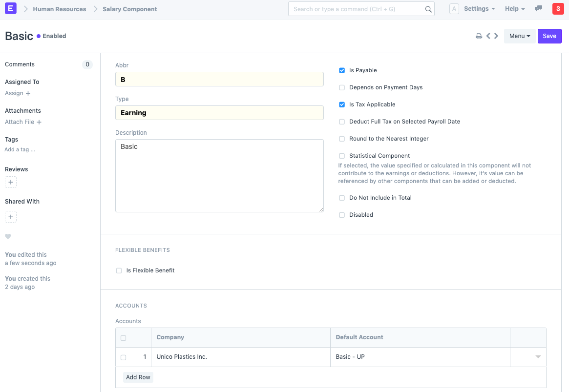The width and height of the screenshot is (569, 392).
Task: Open the Help menu
Action: [x=514, y=9]
